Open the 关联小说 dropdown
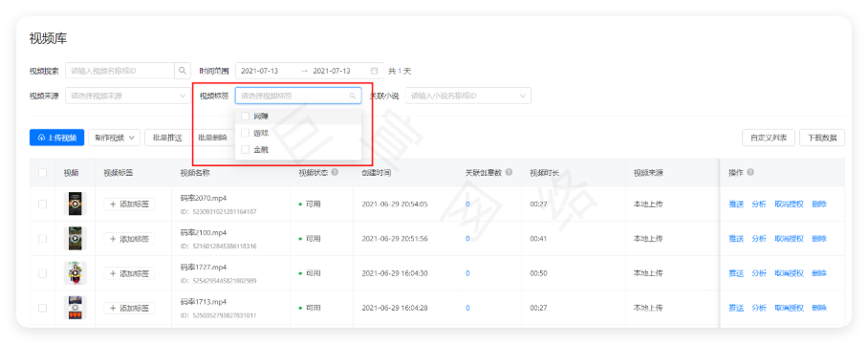Image resolution: width=868 pixels, height=344 pixels. click(x=468, y=96)
